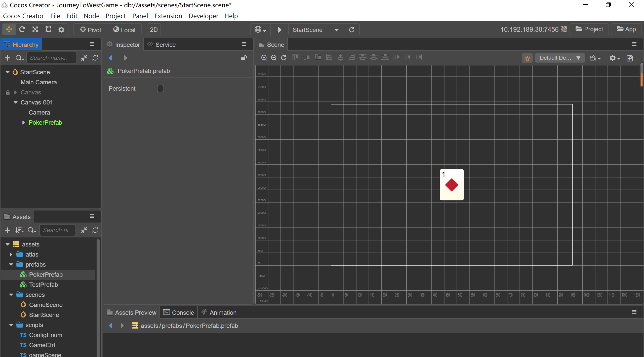644x357 pixels.
Task: Click the scene light toggle icon
Action: (527, 58)
